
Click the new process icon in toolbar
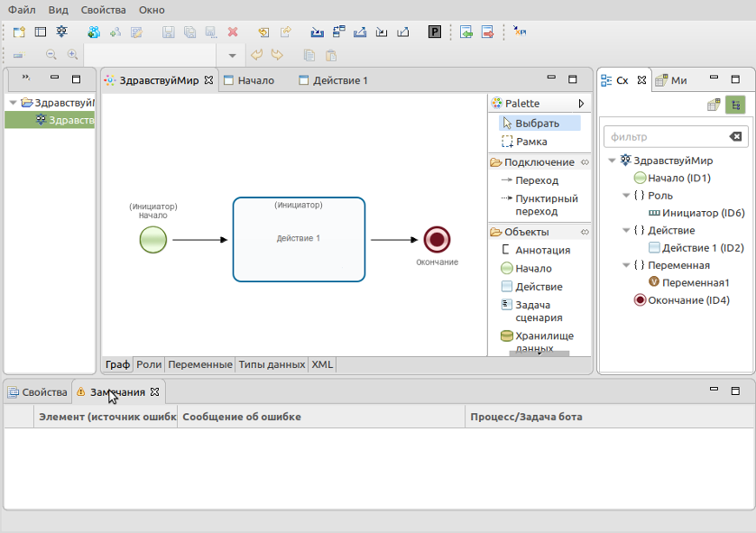[x=61, y=32]
